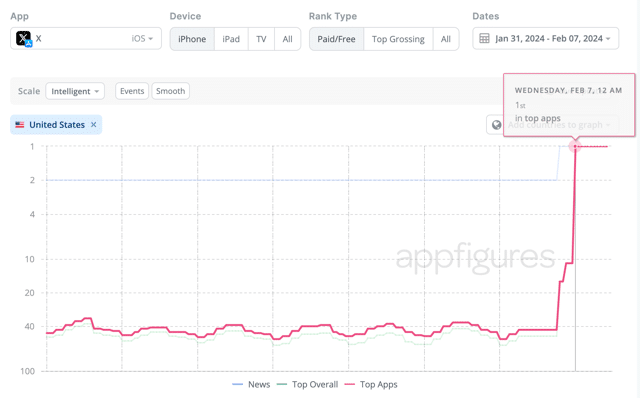Enable the Events overlay toggle

click(132, 91)
